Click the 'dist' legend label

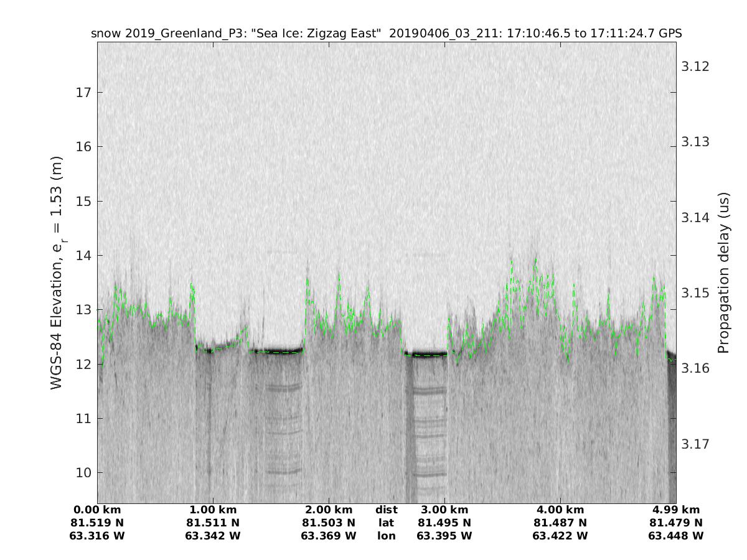tap(386, 510)
